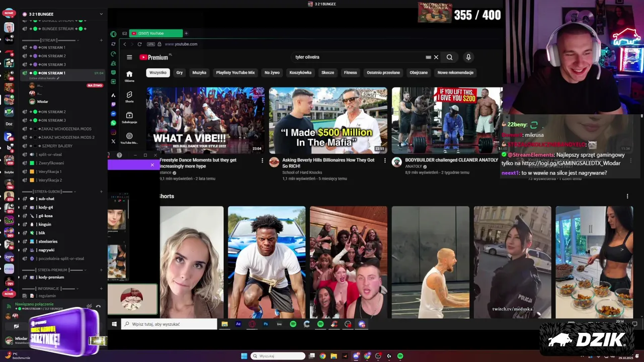The width and height of the screenshot is (644, 362).
Task: Open the $500 Million Mafia video thumbnail
Action: 328,120
